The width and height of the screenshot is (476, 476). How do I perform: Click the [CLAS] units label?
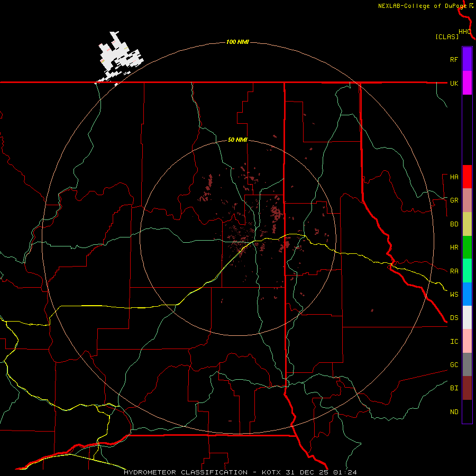447,36
